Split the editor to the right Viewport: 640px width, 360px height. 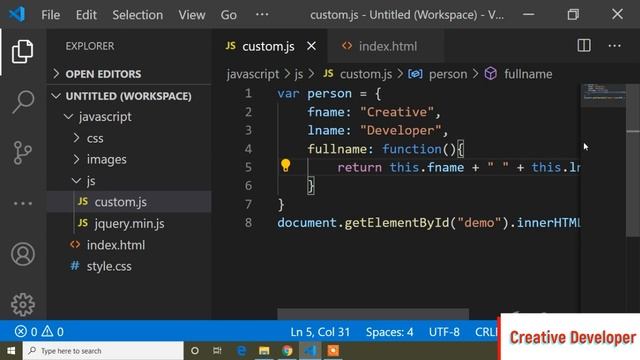tap(584, 46)
